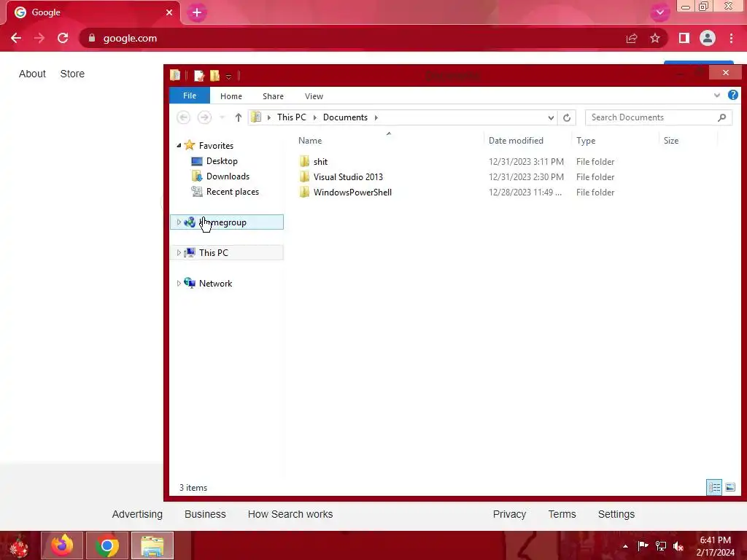Screen dimensions: 747x560
Task: Expand the Network tree node
Action: (179, 283)
